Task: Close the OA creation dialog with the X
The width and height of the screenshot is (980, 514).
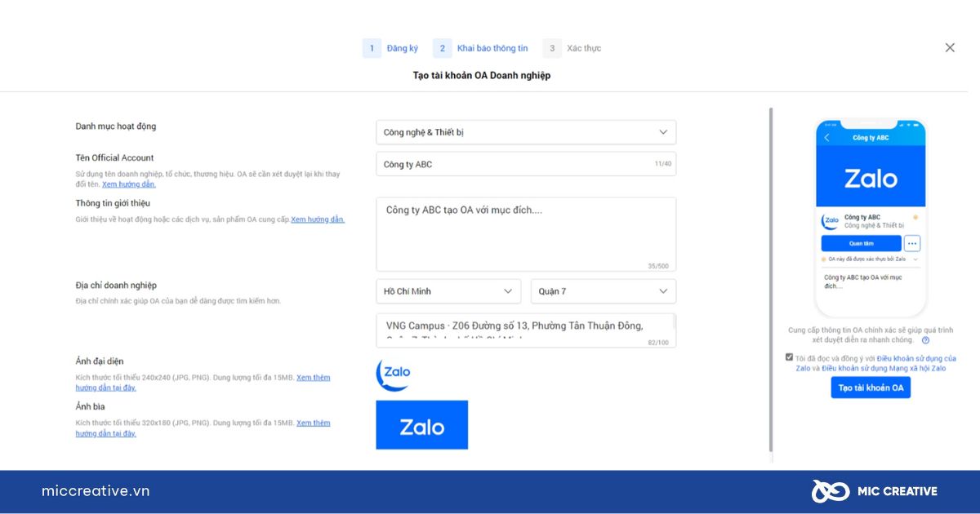Action: tap(950, 48)
